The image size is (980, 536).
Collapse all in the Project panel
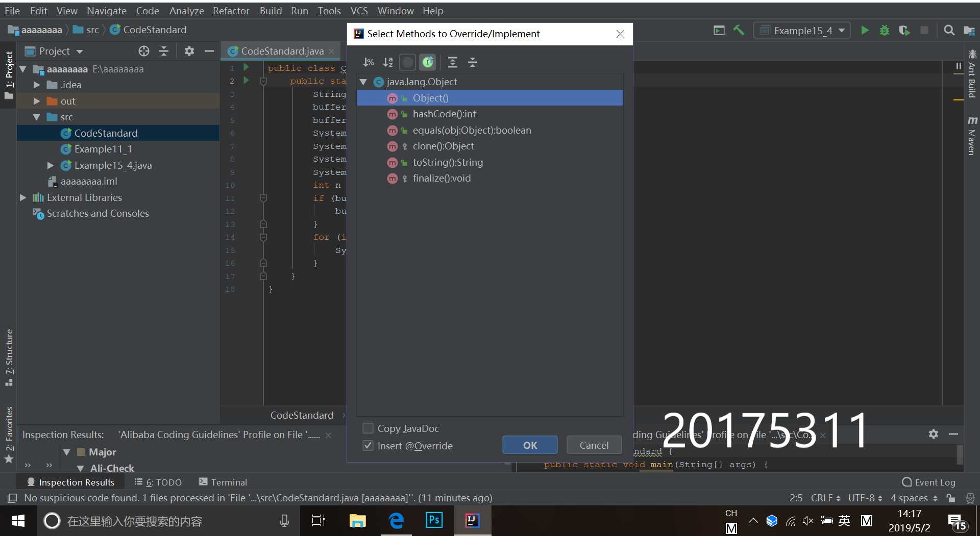pyautogui.click(x=164, y=51)
